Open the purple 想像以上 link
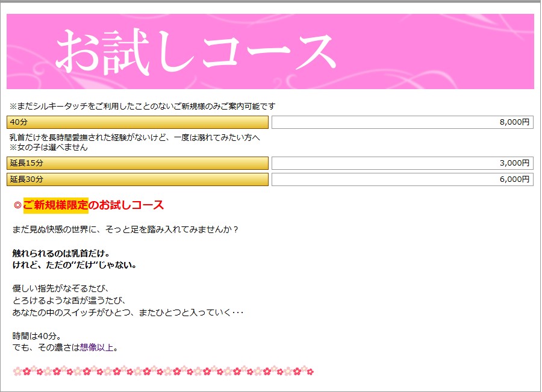 point(96,347)
